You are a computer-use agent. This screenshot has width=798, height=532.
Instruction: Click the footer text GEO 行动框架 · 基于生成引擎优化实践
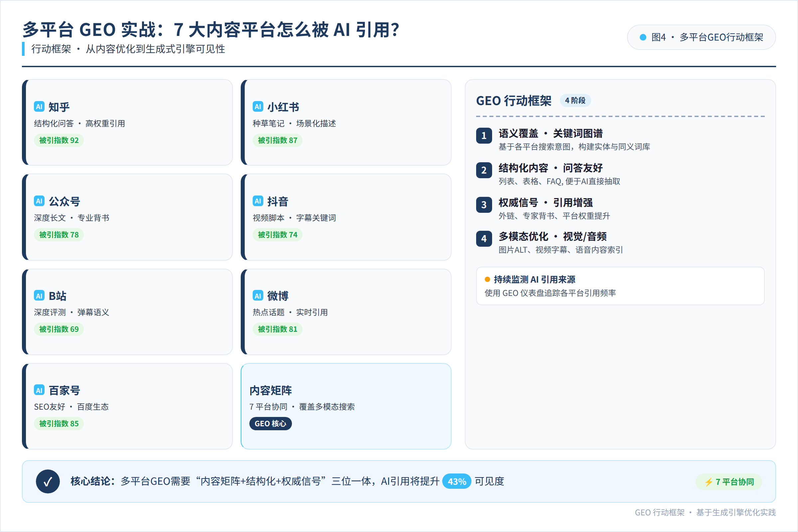tap(705, 512)
